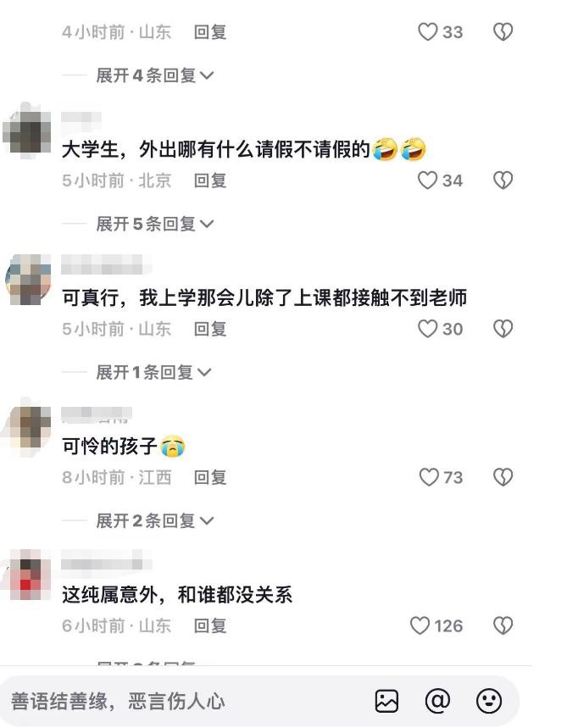Screen dimensions: 567x728
Task: Dislike the 大学生 comment using the broken heart
Action: point(503,181)
